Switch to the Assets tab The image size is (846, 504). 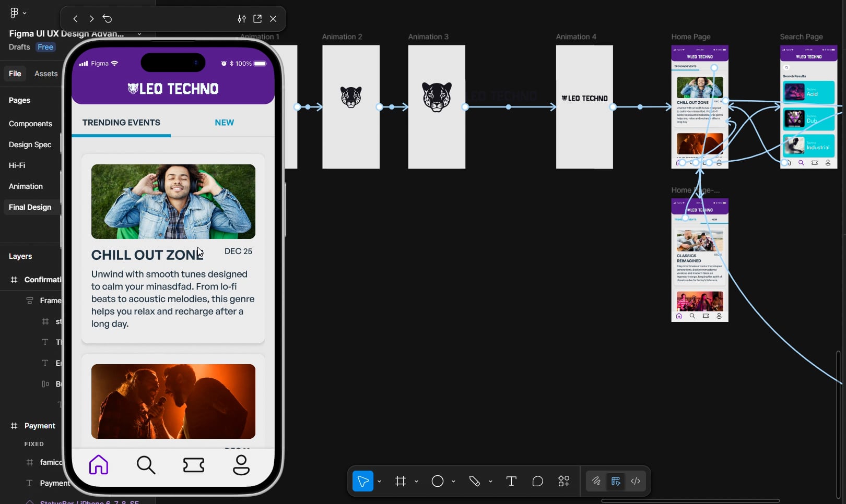pos(46,74)
